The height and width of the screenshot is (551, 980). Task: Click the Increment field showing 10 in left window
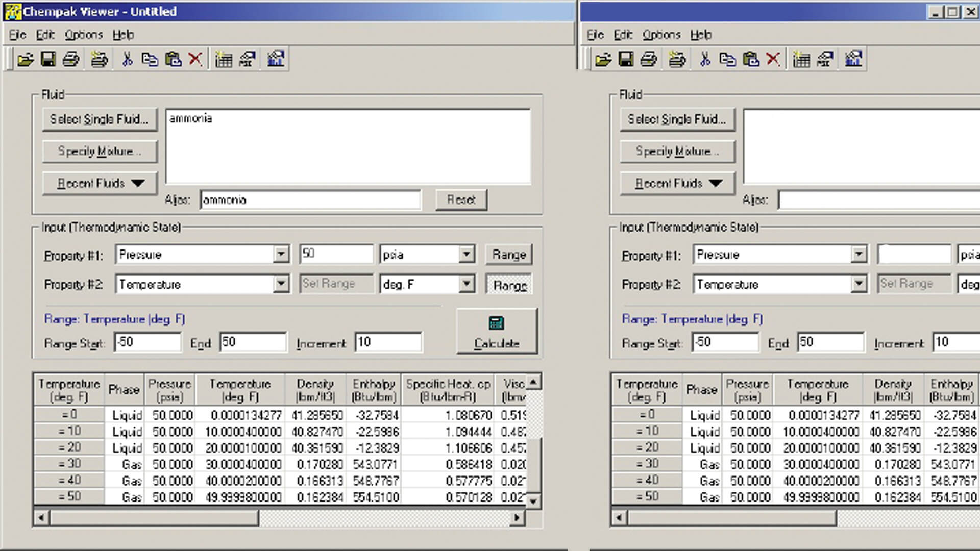[388, 342]
